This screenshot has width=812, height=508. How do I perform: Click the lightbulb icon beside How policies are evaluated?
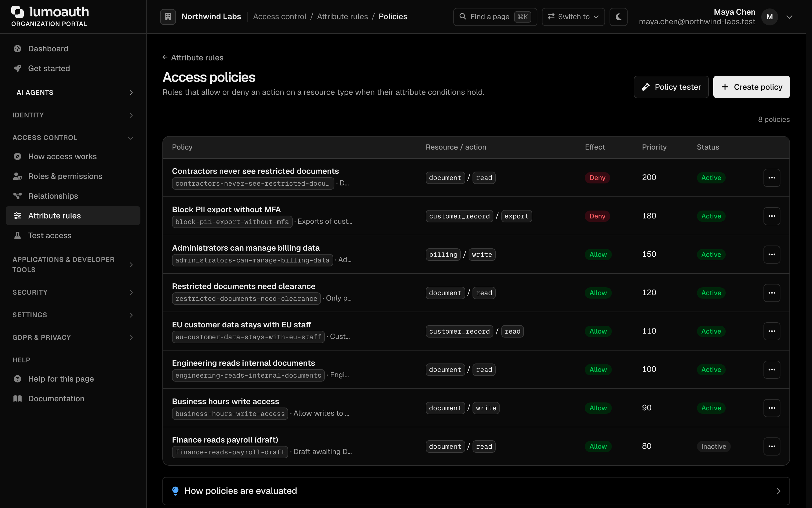pyautogui.click(x=175, y=491)
